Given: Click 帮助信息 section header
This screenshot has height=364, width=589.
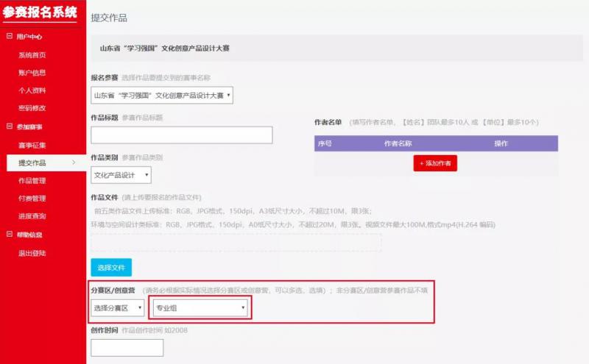Looking at the screenshot, I should pyautogui.click(x=29, y=235).
